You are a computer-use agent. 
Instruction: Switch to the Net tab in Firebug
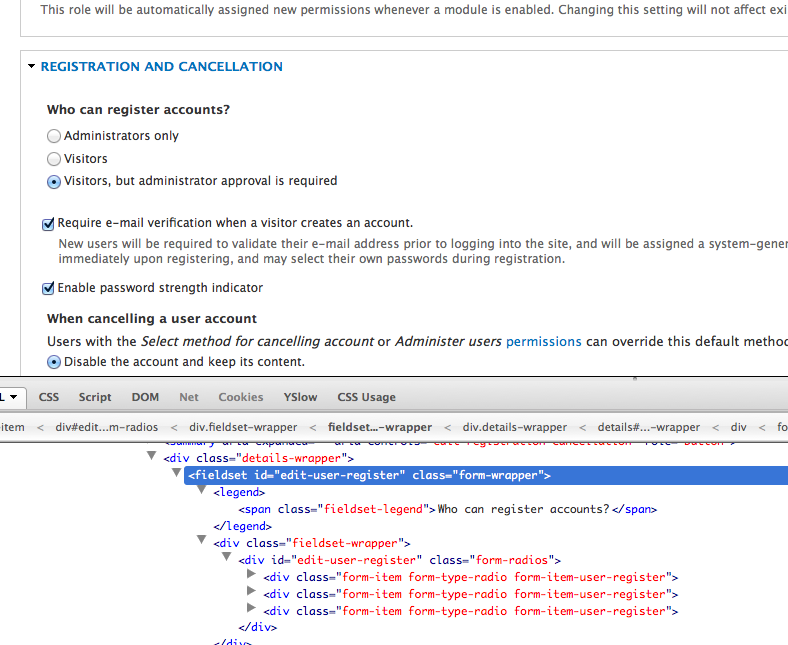(x=189, y=397)
